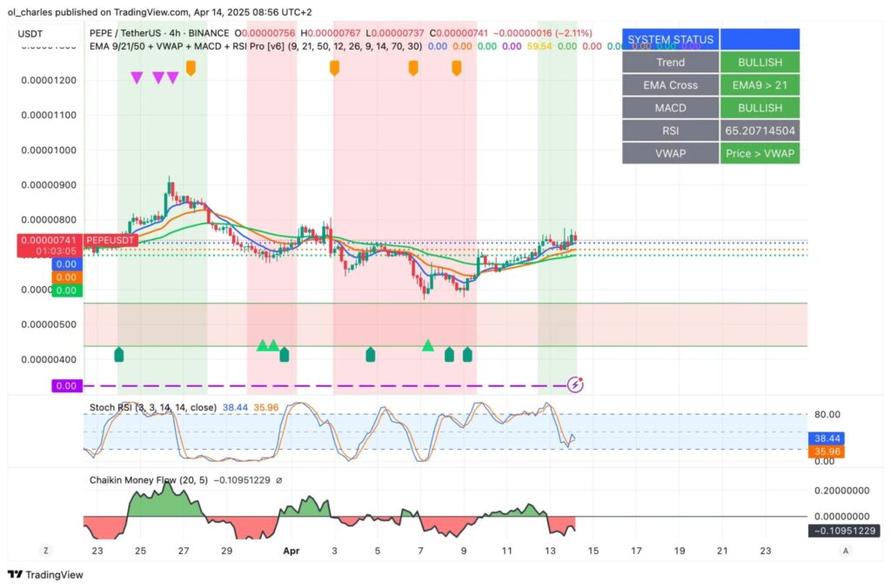Toggle the MACD status cell in the system table
Viewport: 891px width, 588px height.
[x=760, y=107]
